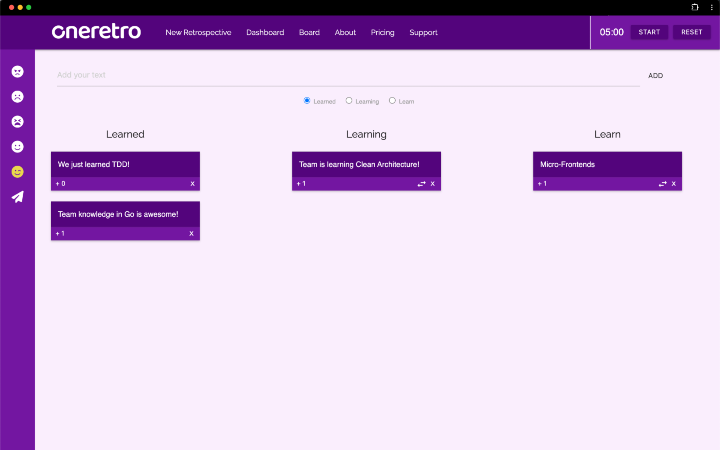The image size is (720, 450).
Task: Open the New Retrospective menu item
Action: (198, 32)
